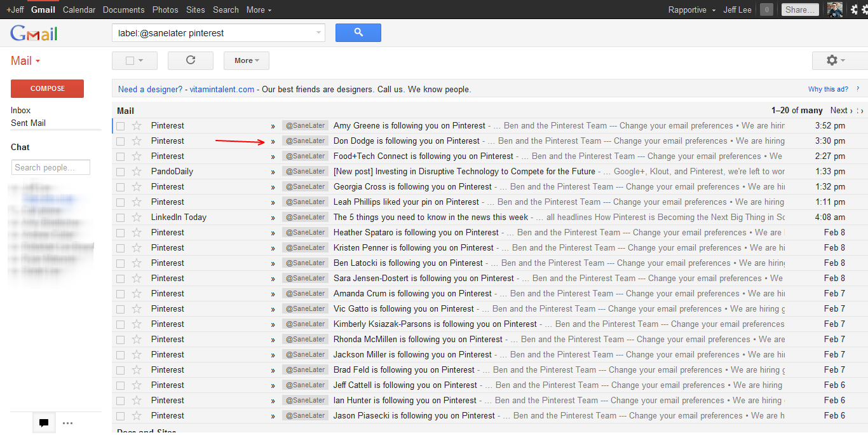Check the Vic Gatto email checkbox
Image resolution: width=868 pixels, height=435 pixels.
tap(121, 309)
